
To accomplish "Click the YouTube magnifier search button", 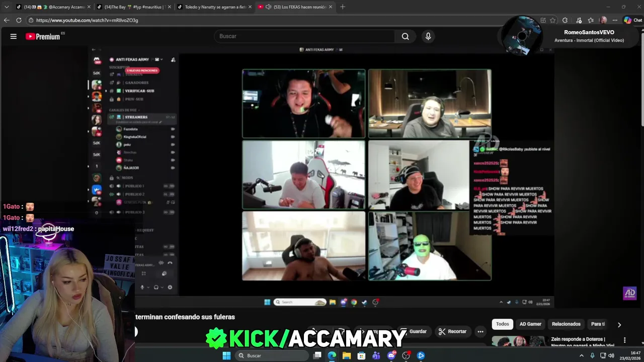I will (405, 36).
